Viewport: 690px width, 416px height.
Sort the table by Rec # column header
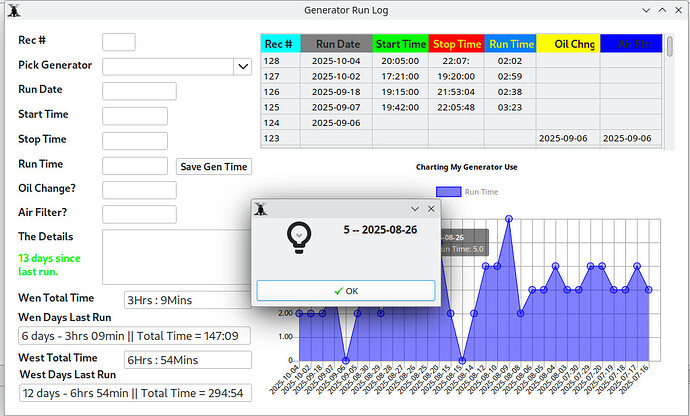[x=277, y=44]
